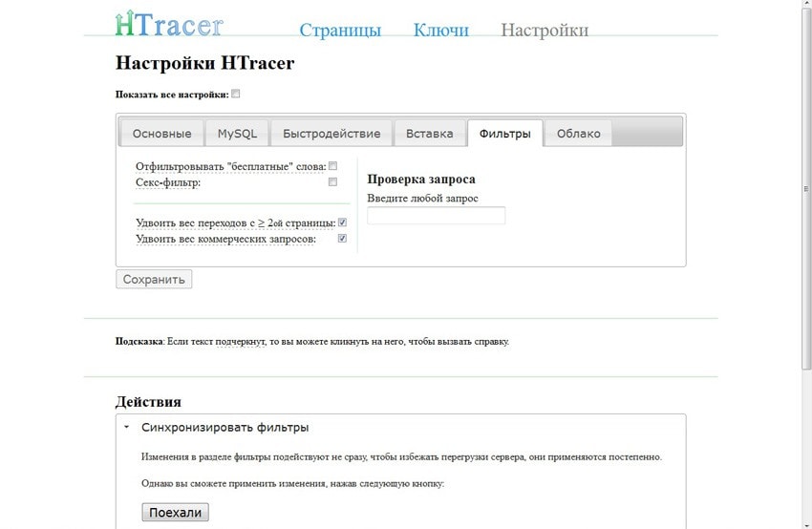This screenshot has height=529, width=812.
Task: Toggle the Показать все настройки checkbox
Action: [236, 94]
